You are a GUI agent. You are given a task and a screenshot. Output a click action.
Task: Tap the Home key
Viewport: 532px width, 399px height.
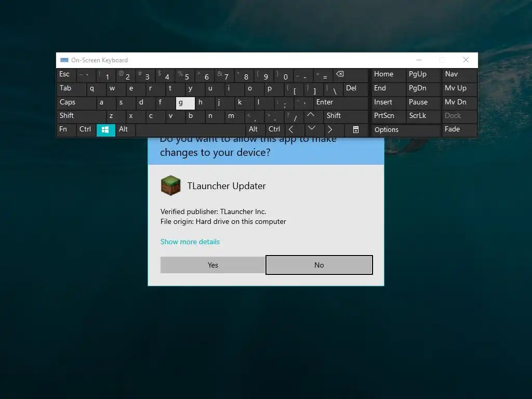[x=389, y=75]
